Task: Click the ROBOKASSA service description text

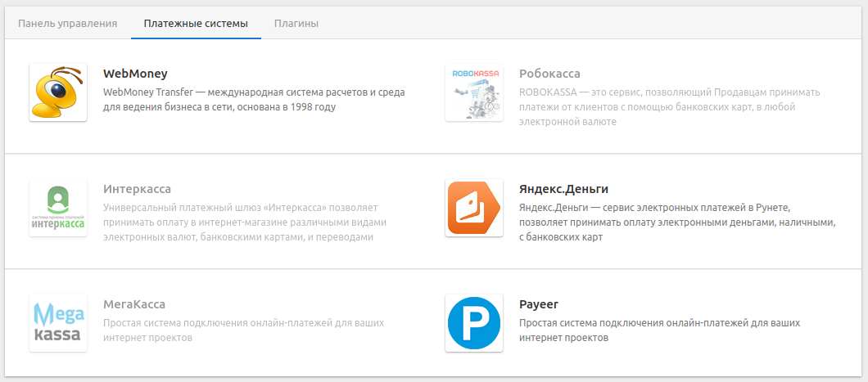Action: click(x=669, y=107)
